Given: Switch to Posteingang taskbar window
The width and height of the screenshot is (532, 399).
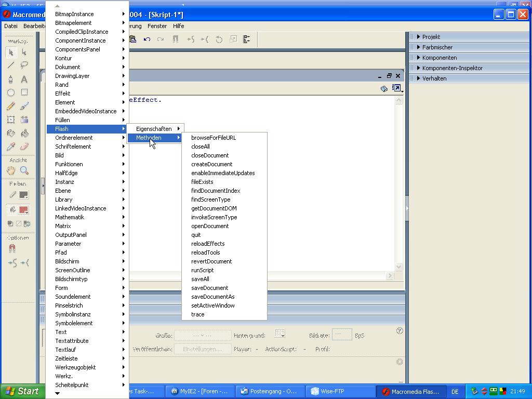Looking at the screenshot, I should [x=270, y=392].
